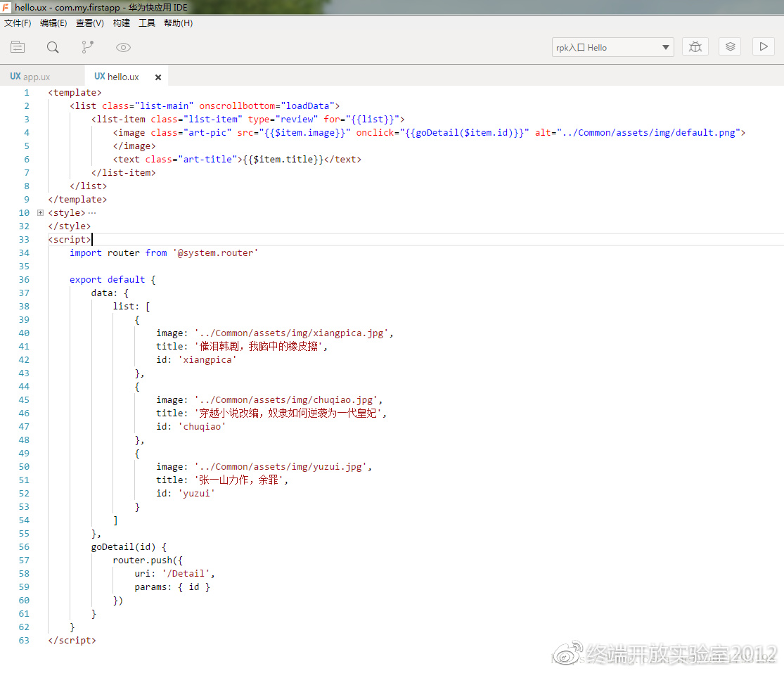
Task: Open the source control branch icon
Action: (87, 47)
